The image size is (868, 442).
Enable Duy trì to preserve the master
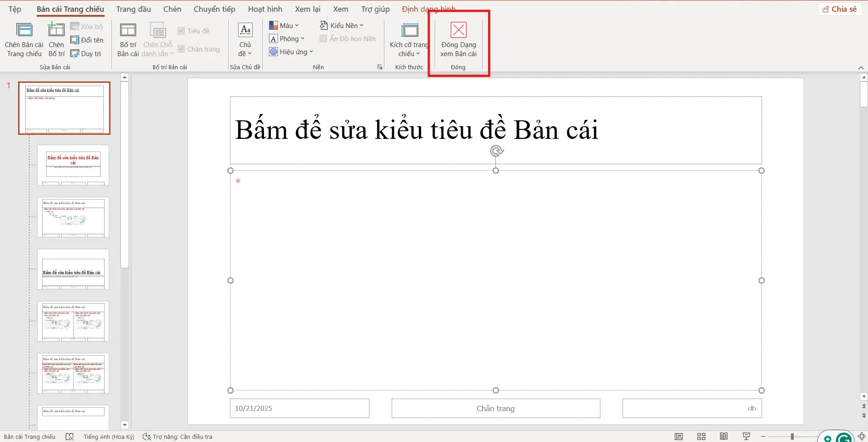(x=86, y=53)
